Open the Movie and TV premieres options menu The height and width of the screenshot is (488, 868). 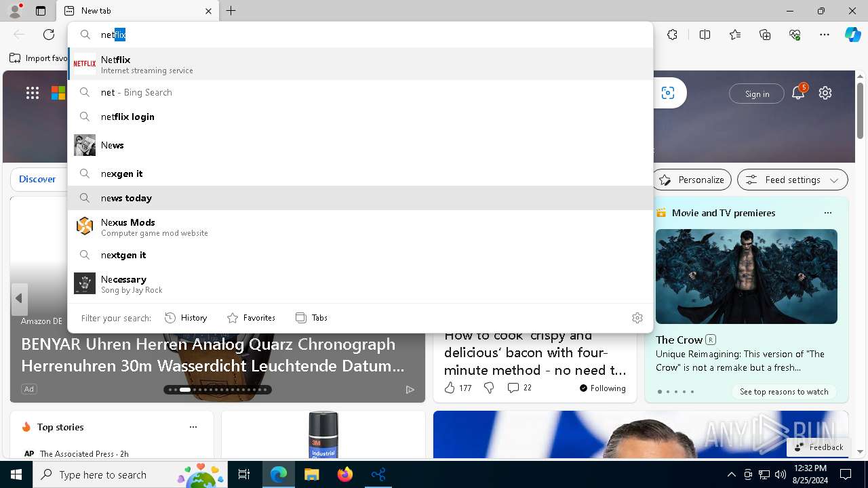click(x=827, y=213)
